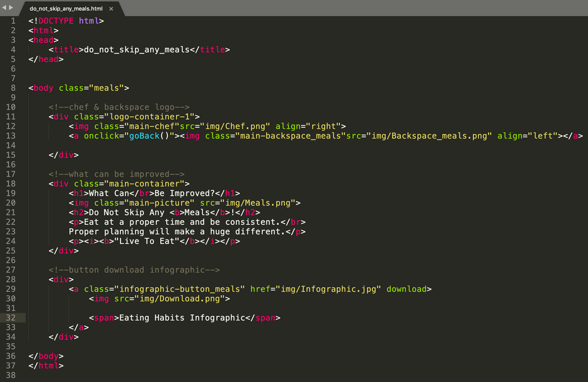Click "infographic-button_meals" class value
This screenshot has width=588, height=382.
179,290
